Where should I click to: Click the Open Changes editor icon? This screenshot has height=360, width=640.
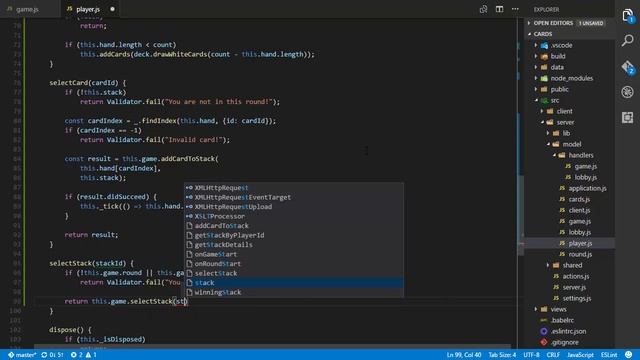tap(483, 9)
